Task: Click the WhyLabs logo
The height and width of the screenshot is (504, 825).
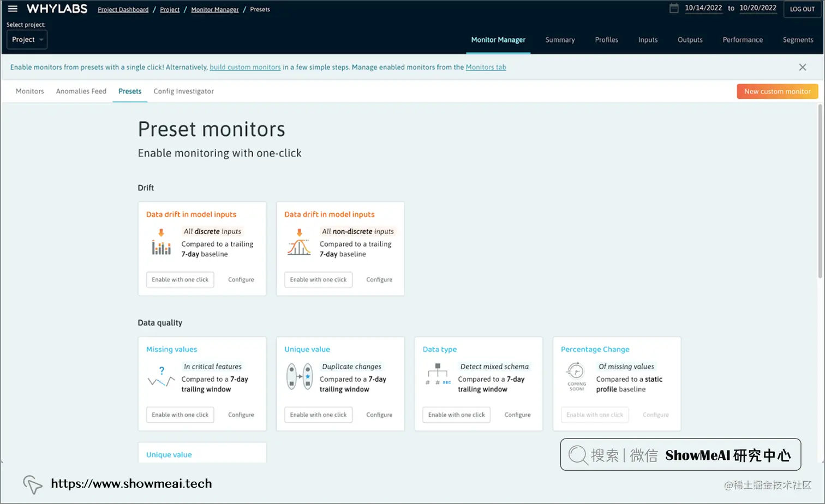Action: (57, 9)
